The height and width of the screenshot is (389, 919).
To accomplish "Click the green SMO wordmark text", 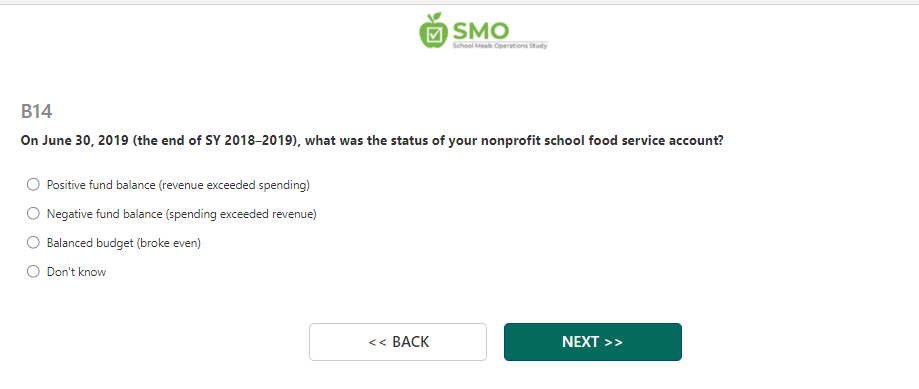I will pos(481,30).
